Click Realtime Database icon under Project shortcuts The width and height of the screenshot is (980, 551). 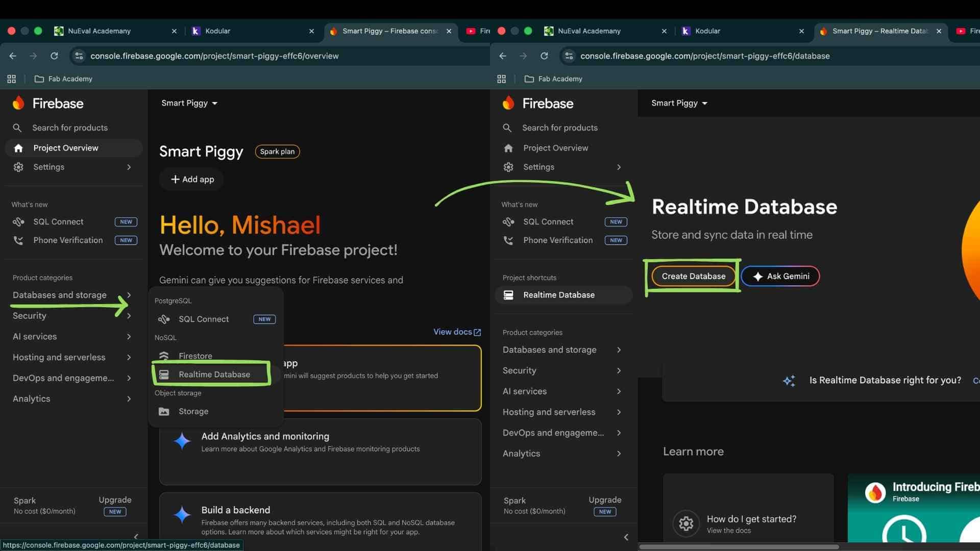(x=508, y=295)
